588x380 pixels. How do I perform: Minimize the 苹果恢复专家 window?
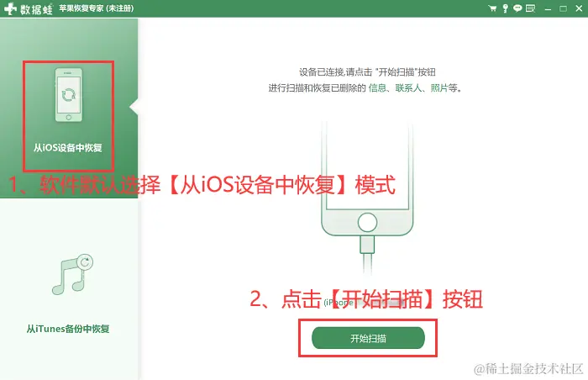pyautogui.click(x=548, y=8)
